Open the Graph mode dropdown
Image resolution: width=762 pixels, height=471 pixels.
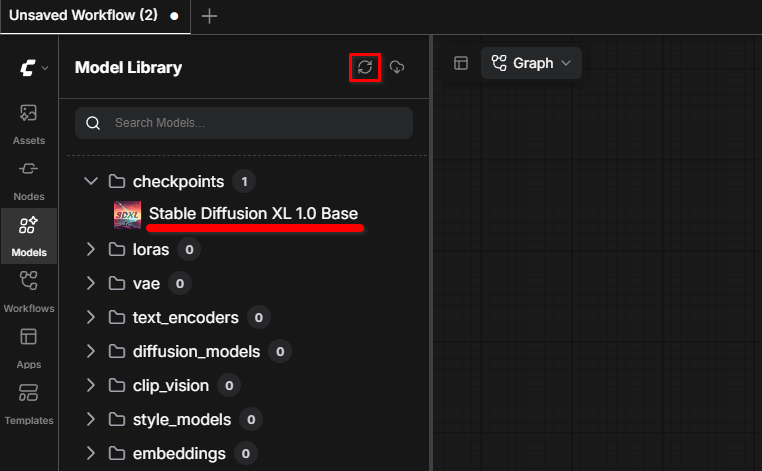pyautogui.click(x=531, y=63)
